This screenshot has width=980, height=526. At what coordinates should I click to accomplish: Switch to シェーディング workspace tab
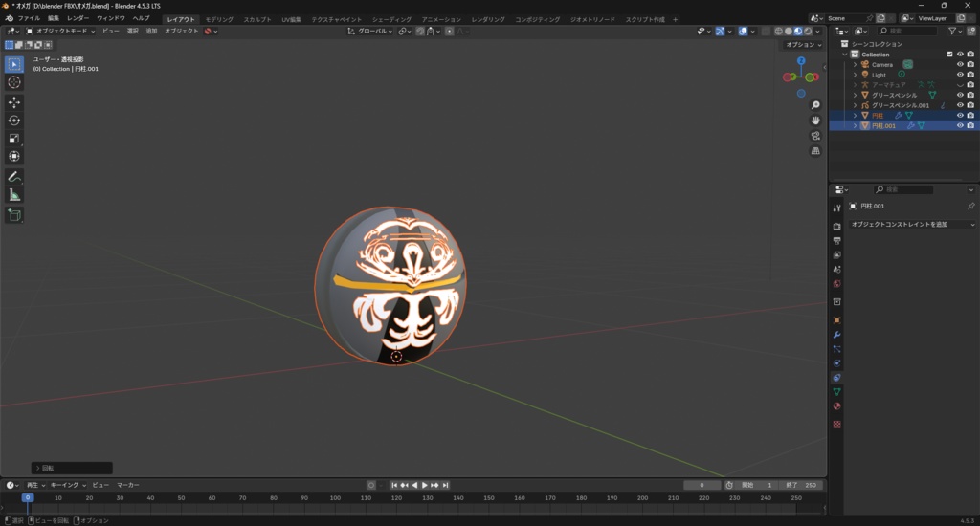point(391,19)
